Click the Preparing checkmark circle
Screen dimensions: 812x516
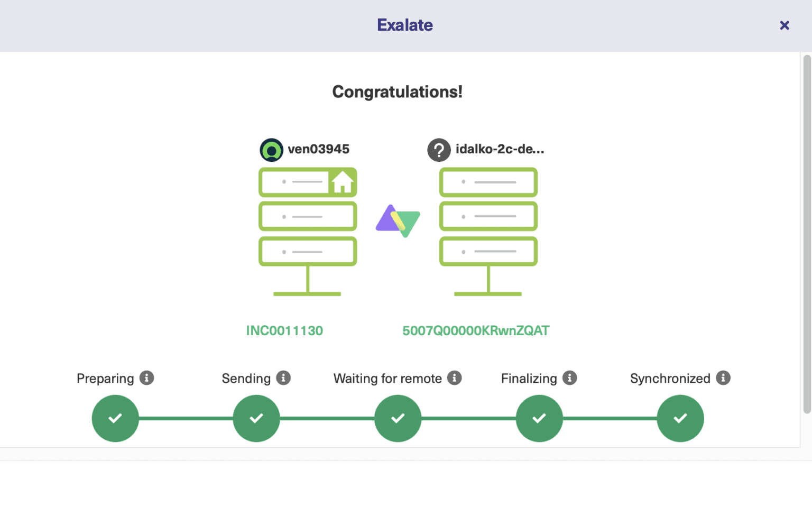pyautogui.click(x=115, y=418)
